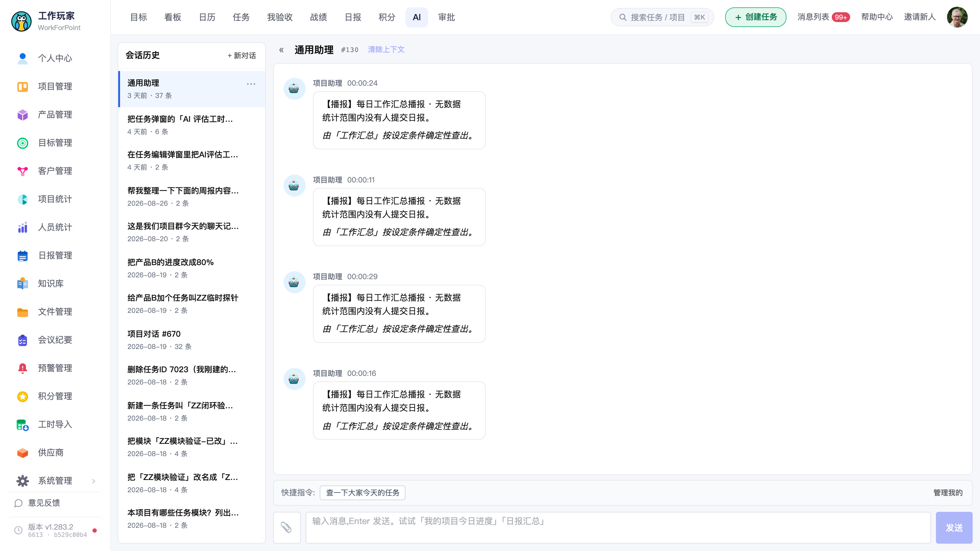Open the user avatar profile photo
Screen dimensions: 980x551
click(957, 17)
